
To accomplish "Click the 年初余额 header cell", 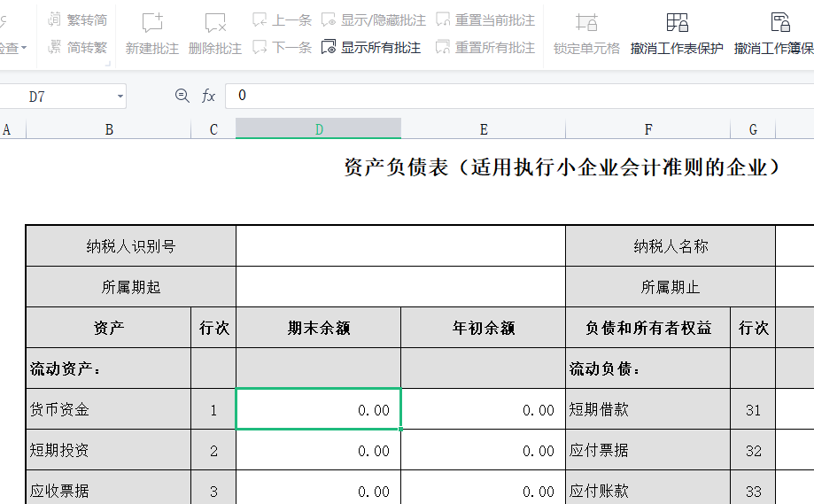I will click(484, 328).
